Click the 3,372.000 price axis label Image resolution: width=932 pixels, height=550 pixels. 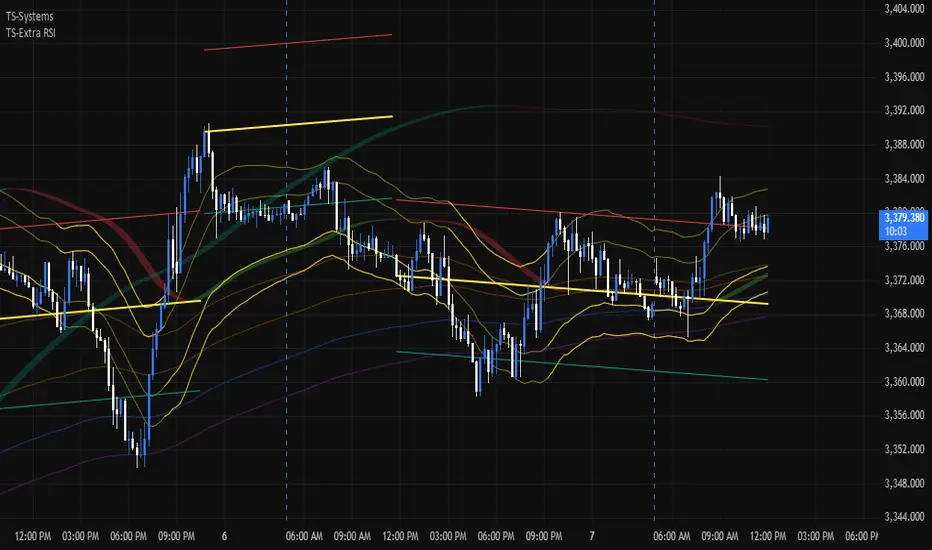[904, 279]
